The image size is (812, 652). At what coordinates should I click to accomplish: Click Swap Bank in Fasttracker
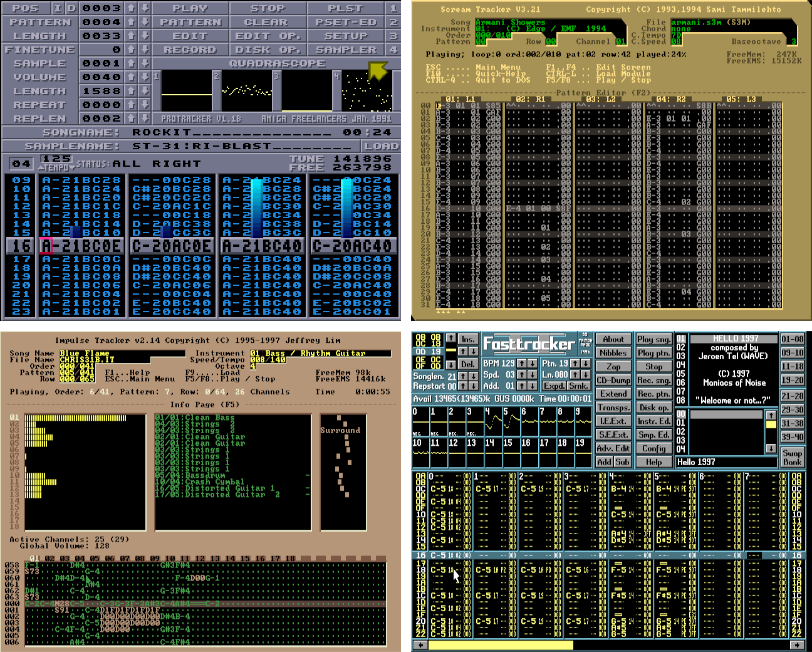[793, 457]
